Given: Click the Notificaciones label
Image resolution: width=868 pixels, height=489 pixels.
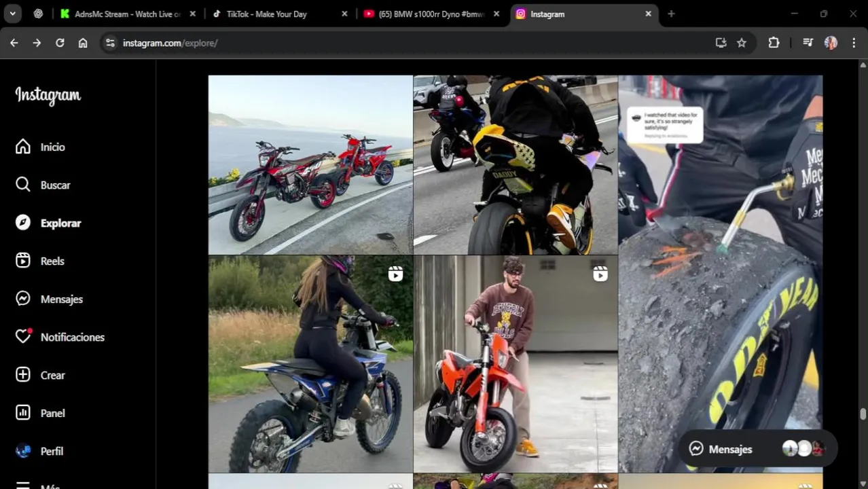Looking at the screenshot, I should click(x=73, y=337).
